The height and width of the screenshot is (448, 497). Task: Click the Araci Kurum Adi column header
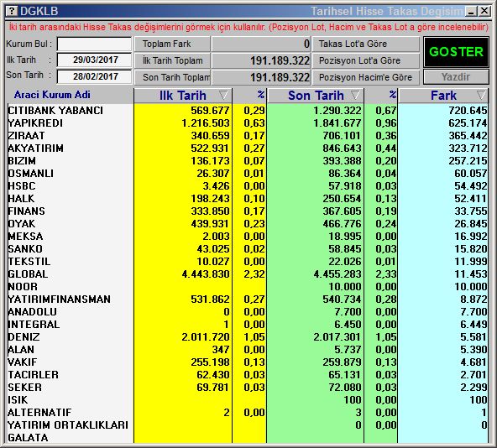pyautogui.click(x=52, y=95)
